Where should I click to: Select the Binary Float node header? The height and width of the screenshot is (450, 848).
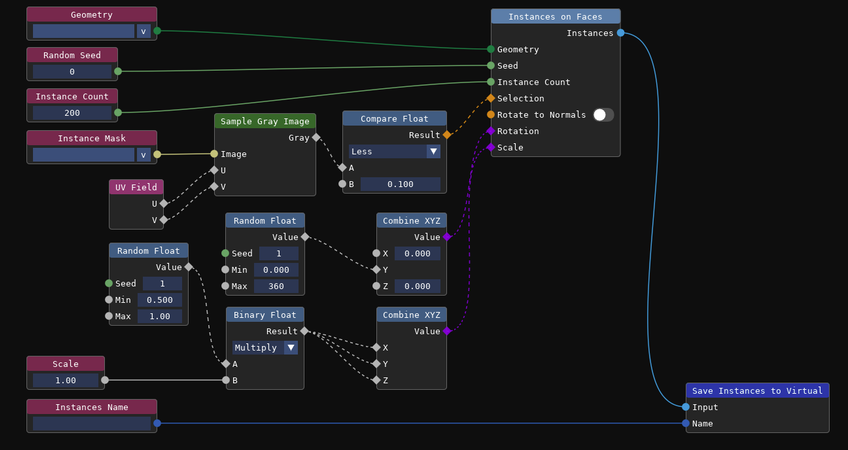pos(265,315)
